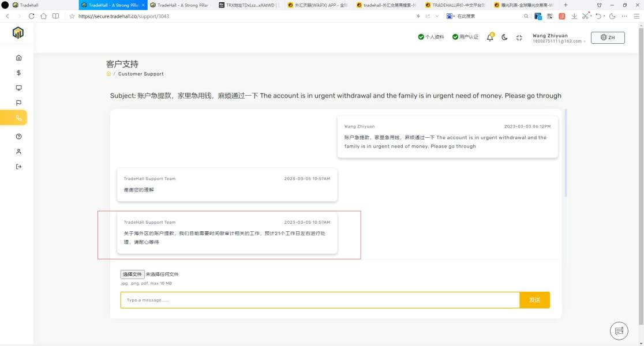Click the Customer Support breadcrumb text
The image size is (644, 346).
[x=141, y=74]
